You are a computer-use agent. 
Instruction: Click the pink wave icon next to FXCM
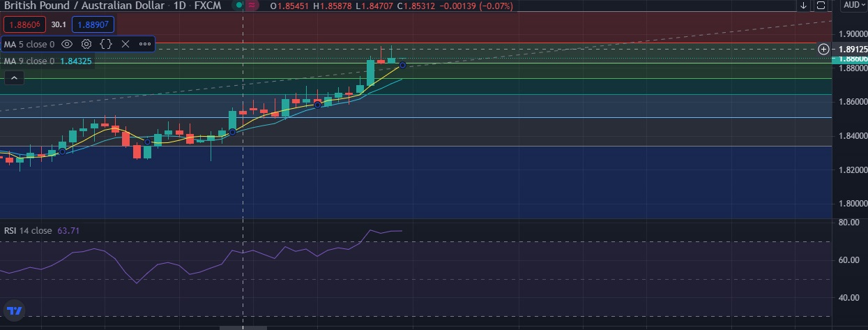252,6
